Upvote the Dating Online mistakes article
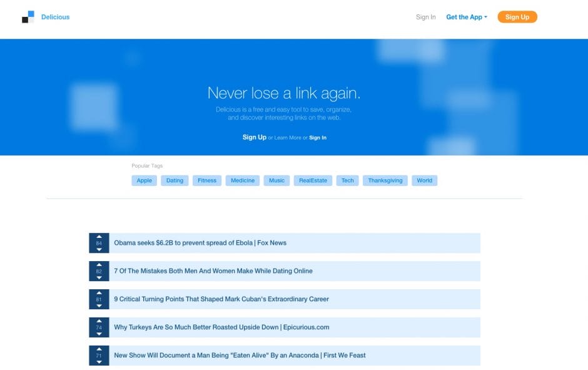 pyautogui.click(x=99, y=265)
